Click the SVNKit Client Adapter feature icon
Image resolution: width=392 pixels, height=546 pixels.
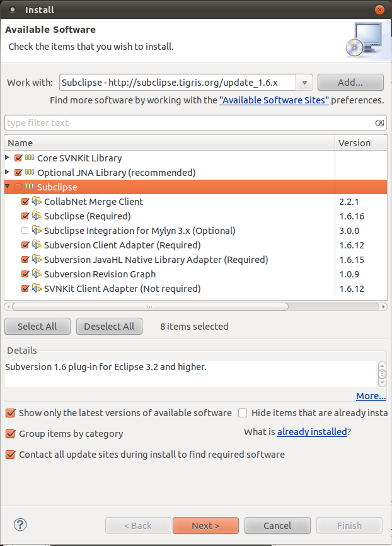(37, 288)
